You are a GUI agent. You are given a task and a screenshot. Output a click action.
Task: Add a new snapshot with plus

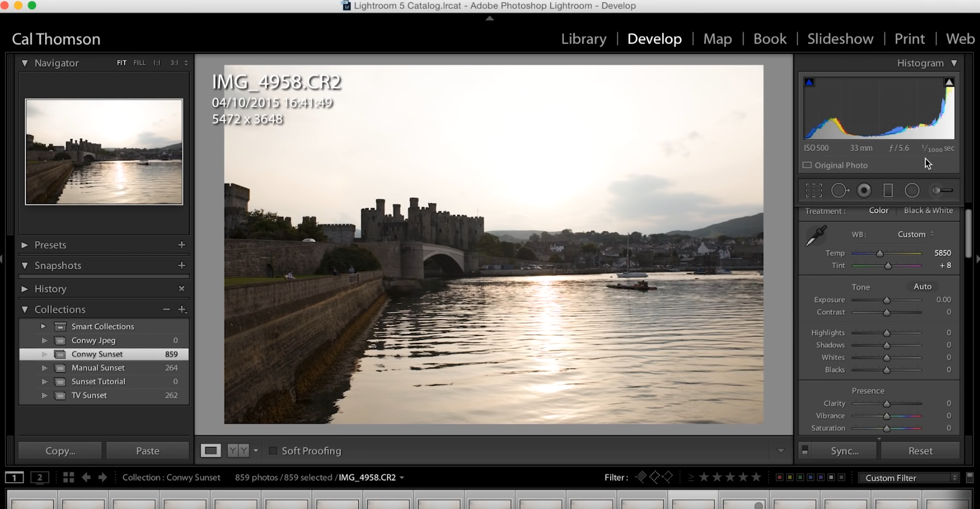coord(181,265)
